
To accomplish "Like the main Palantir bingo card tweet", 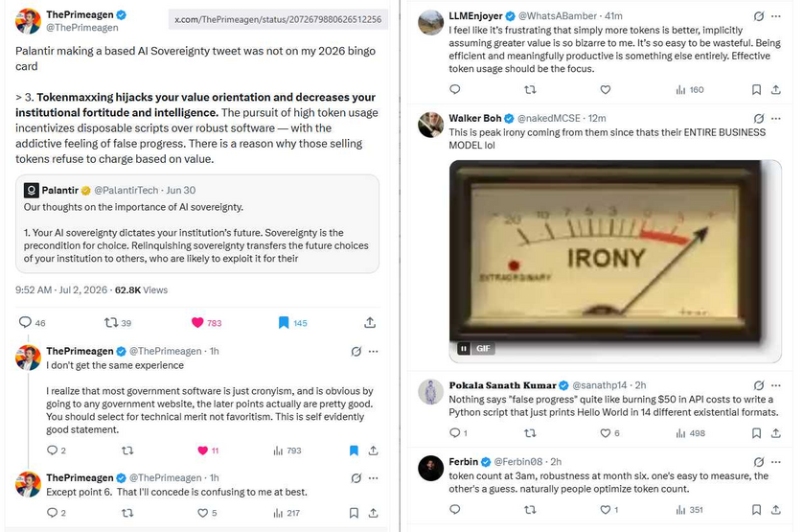I will point(197,323).
